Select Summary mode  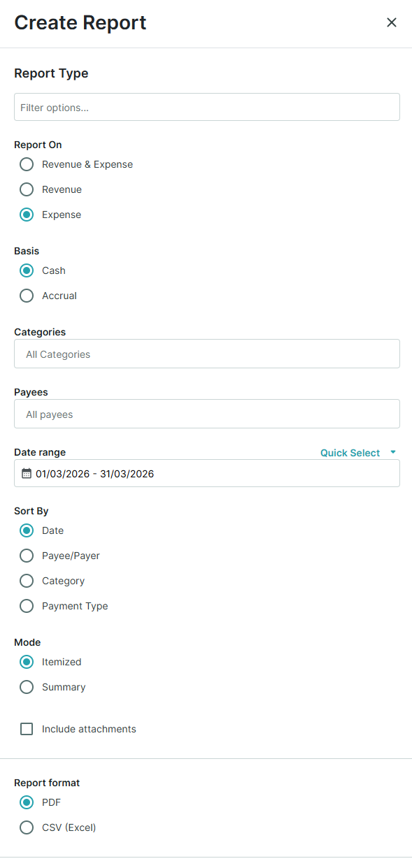click(26, 687)
